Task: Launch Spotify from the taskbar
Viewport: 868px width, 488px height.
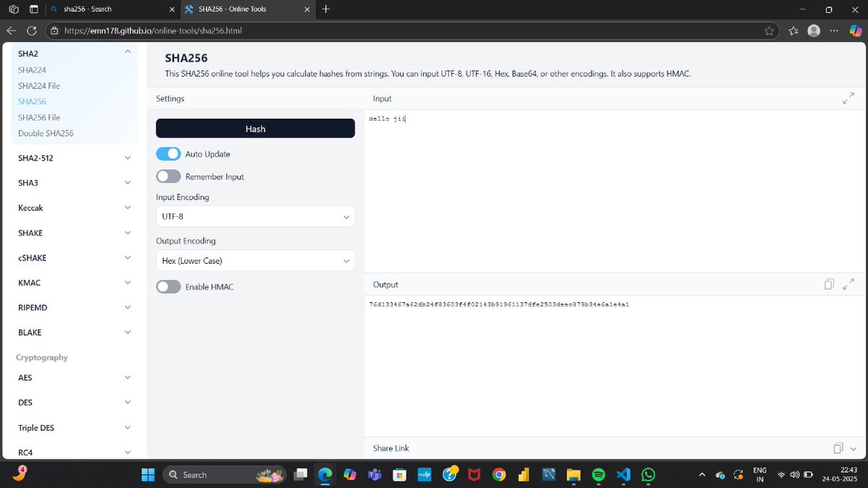Action: (x=598, y=475)
